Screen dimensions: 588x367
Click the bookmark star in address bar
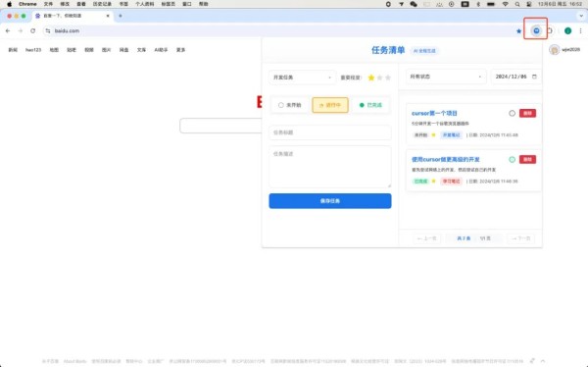point(519,31)
